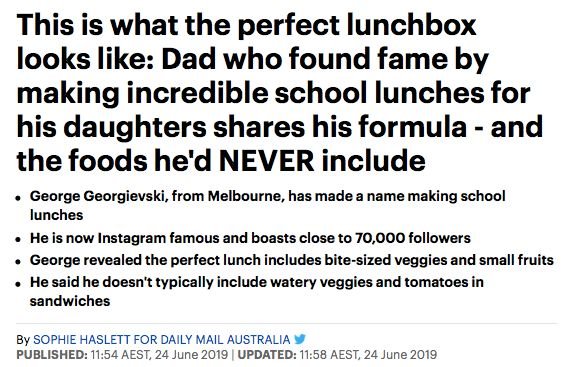The height and width of the screenshot is (367, 566).
Task: Click the '24 June 2019' published date
Action: 191,354
